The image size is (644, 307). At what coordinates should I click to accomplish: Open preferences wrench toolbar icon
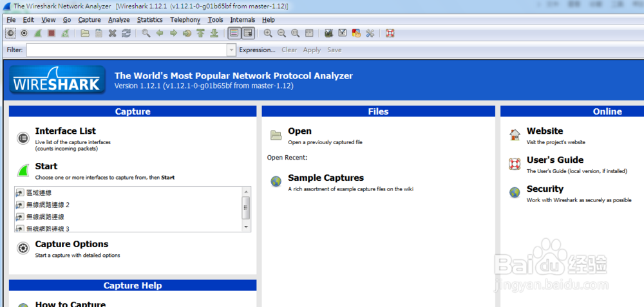[x=370, y=33]
